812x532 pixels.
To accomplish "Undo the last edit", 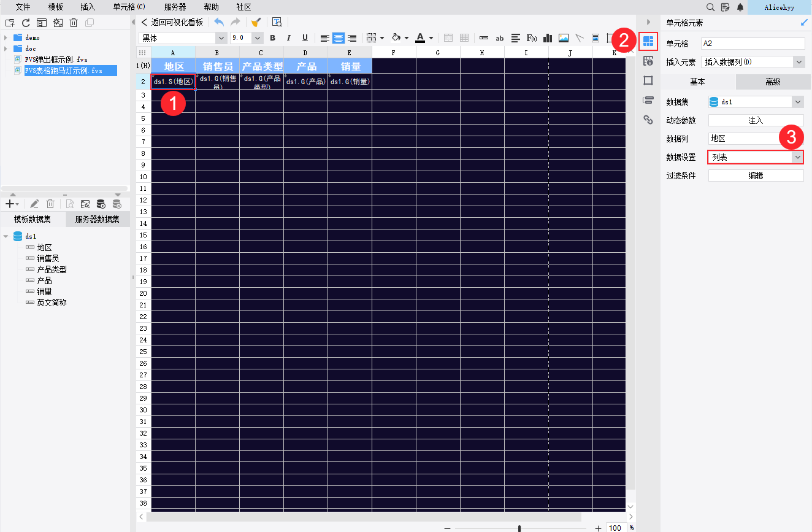I will 219,22.
